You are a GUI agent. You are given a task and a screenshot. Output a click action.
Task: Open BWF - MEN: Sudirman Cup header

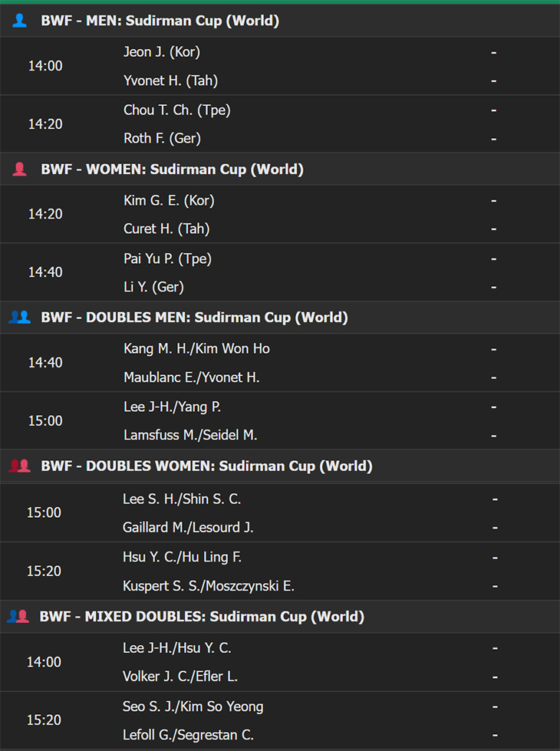[280, 21]
